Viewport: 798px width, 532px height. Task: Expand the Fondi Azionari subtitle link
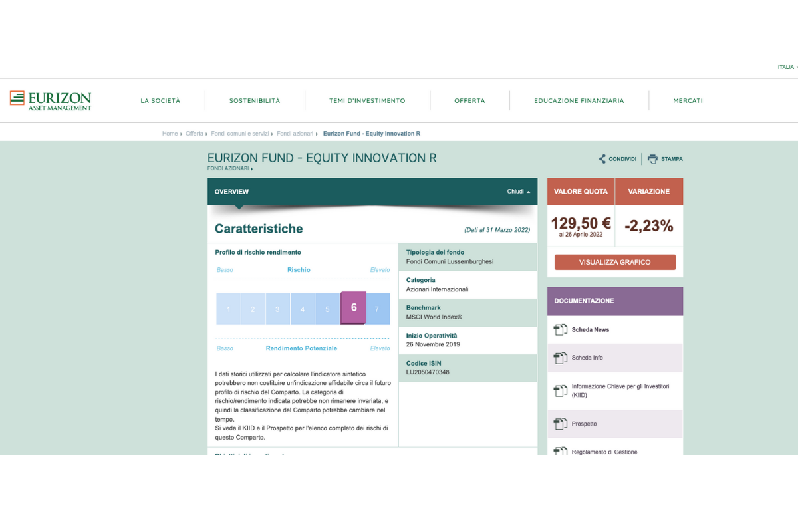tap(230, 168)
